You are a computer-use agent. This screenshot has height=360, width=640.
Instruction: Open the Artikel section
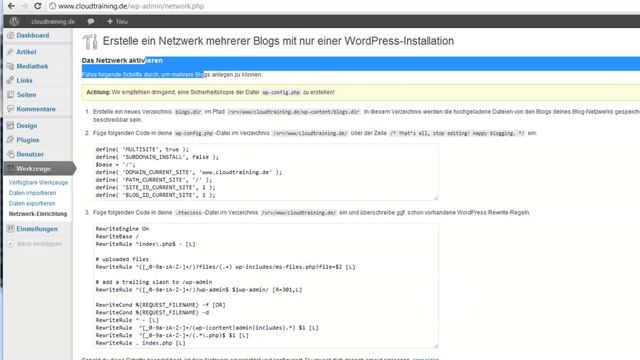(x=26, y=52)
